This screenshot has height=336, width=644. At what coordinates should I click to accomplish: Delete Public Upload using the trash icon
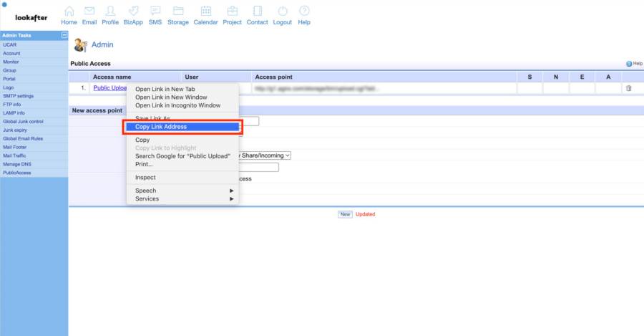click(628, 88)
